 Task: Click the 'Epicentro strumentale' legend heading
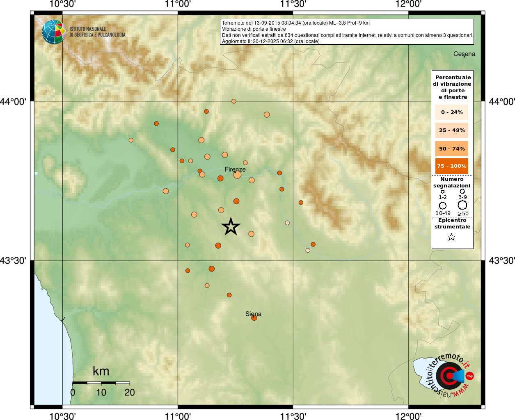[x=452, y=224]
